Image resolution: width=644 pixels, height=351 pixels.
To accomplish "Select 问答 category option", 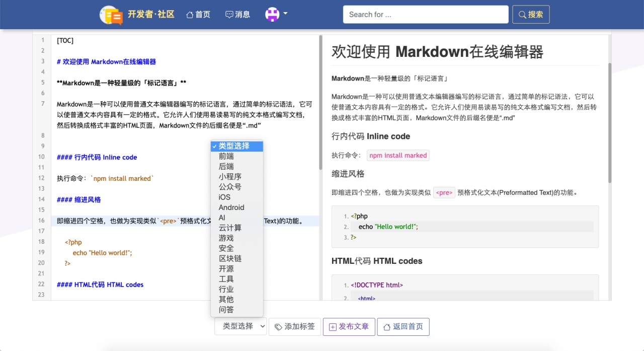I will coord(237,310).
